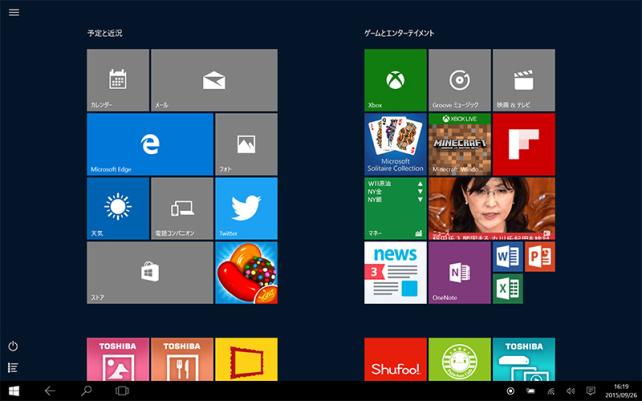Open the network Wi-Fi tray icon
The image size is (642, 401).
[551, 391]
